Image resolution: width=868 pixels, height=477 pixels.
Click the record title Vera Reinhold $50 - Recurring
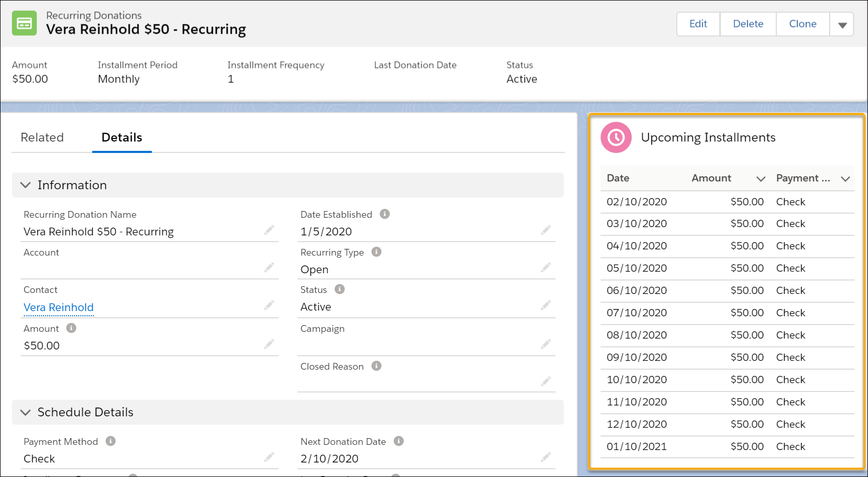(146, 30)
